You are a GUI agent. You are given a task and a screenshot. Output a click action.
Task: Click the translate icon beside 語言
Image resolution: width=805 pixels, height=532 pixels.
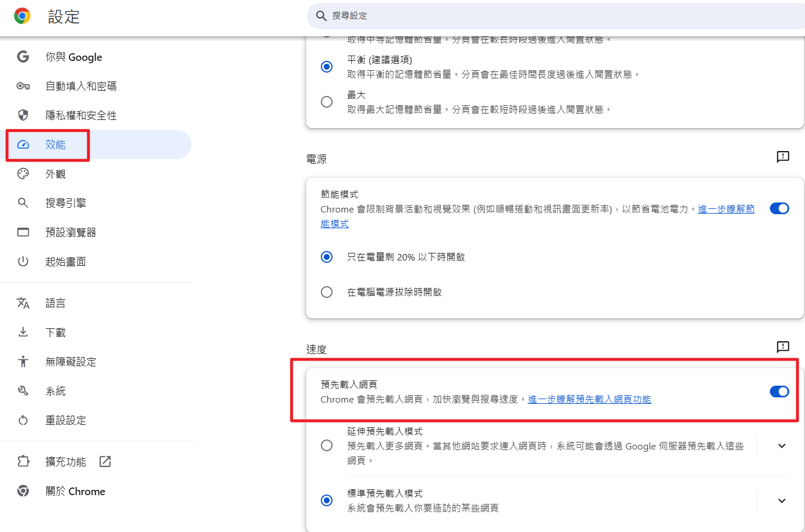[x=23, y=303]
